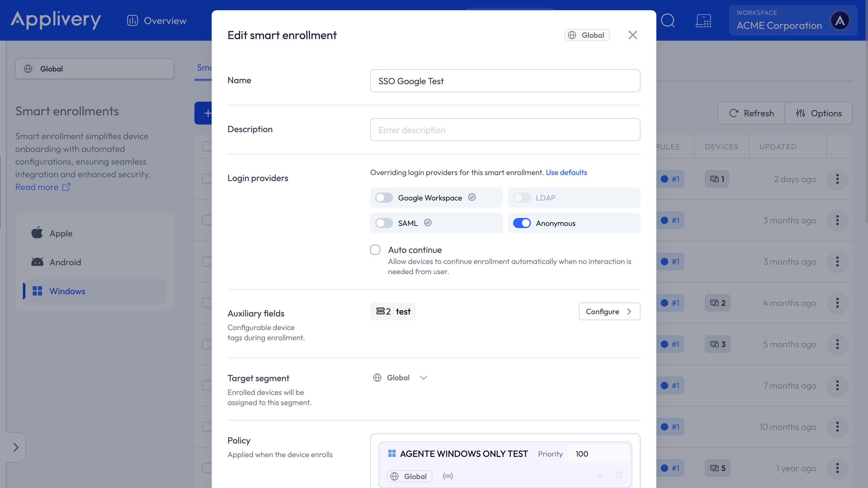Toggle the SAML login provider
868x488 pixels.
pos(384,223)
